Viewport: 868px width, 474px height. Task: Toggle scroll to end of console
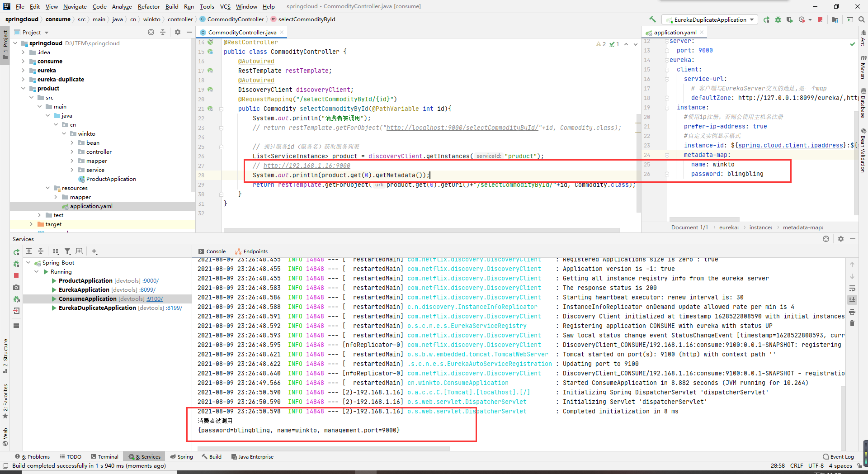point(852,299)
